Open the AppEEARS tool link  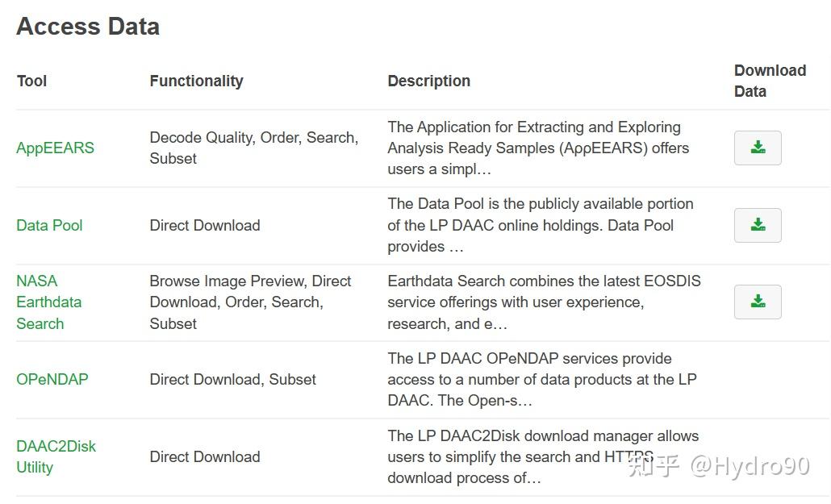55,148
